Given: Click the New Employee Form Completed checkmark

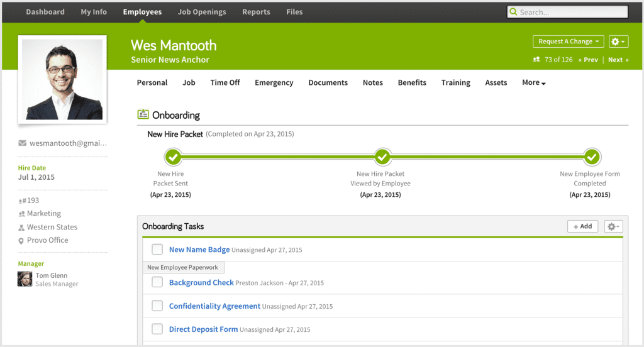Looking at the screenshot, I should [591, 157].
